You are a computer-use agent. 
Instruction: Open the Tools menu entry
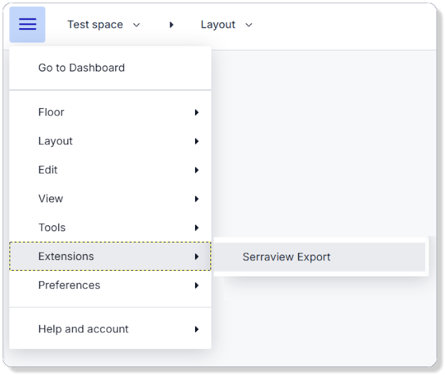coord(110,227)
